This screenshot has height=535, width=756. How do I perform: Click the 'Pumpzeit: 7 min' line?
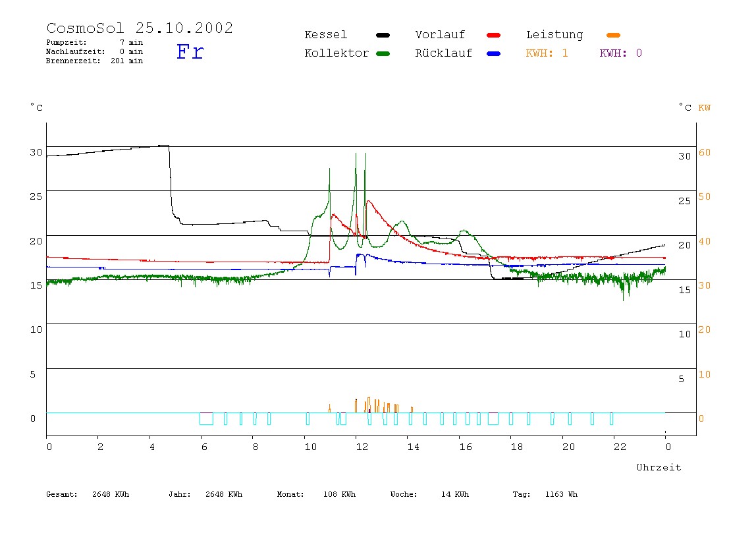pyautogui.click(x=95, y=42)
